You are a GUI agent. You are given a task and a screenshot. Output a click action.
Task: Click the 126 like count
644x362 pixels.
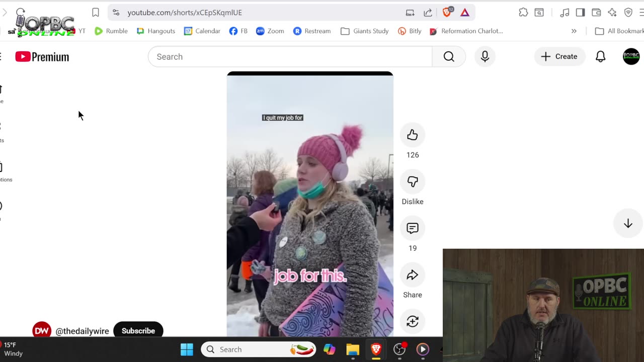(413, 155)
